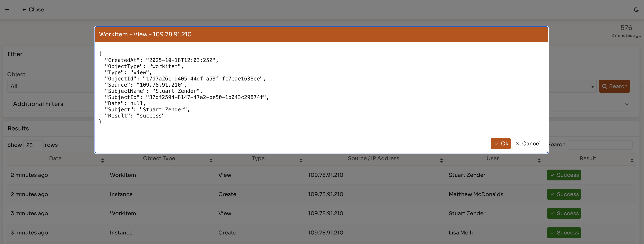Open the hamburger navigation menu
644x244 pixels.
[7, 10]
